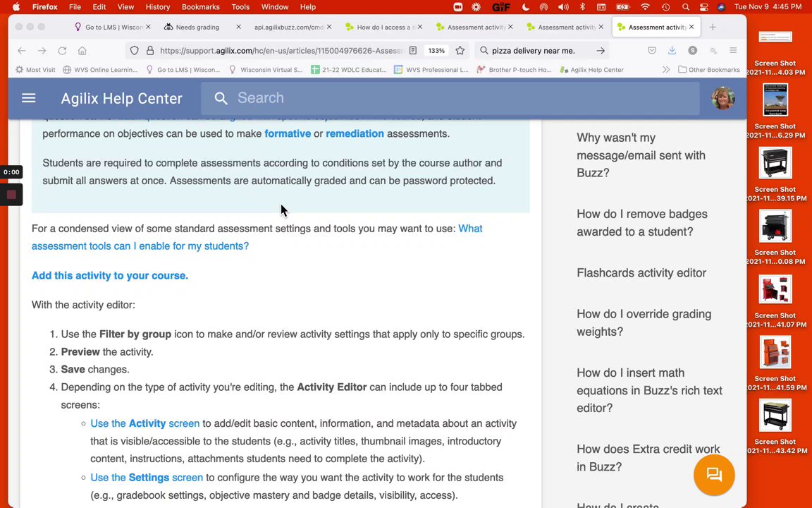
Task: Bookmark this page with the star icon
Action: coord(460,50)
